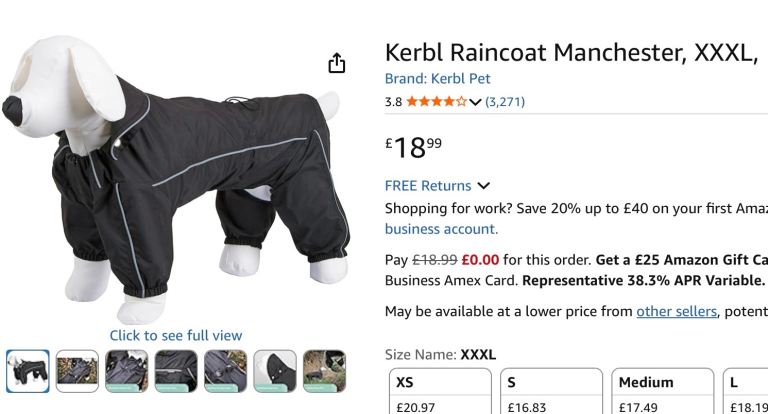View the 3,271 customer reviews
768x414 pixels.
coord(505,102)
